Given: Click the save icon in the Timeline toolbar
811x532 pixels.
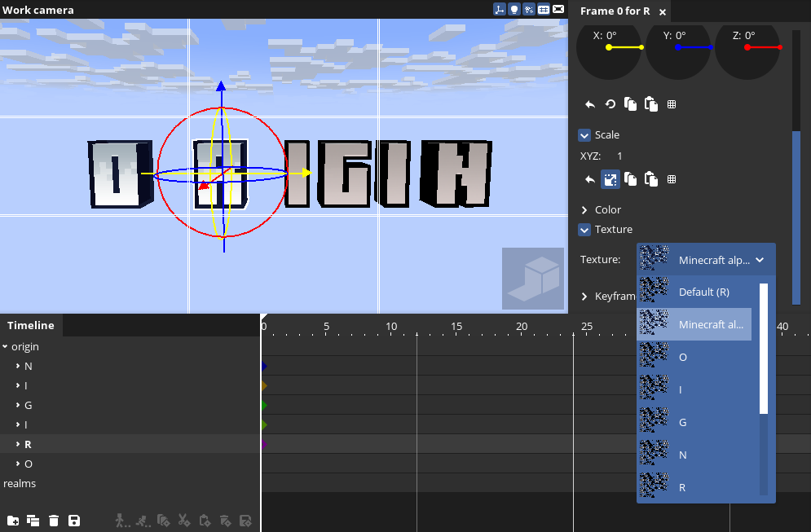Looking at the screenshot, I should click(x=74, y=521).
